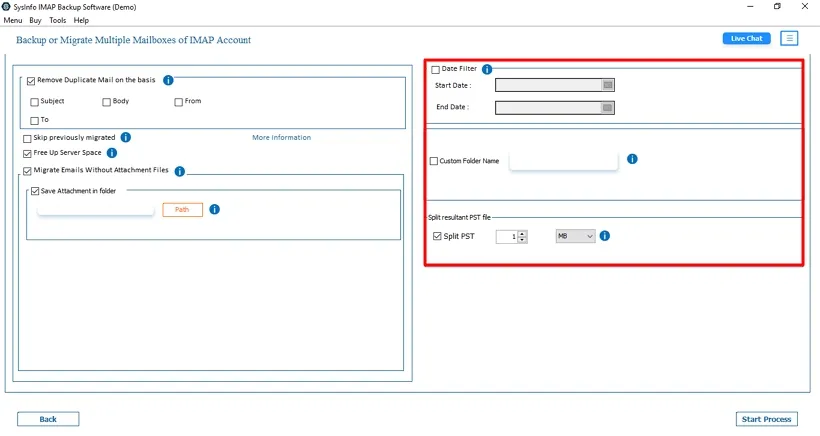Screen dimensions: 820x436
Task: Open Start Date calendar picker icon
Action: pyautogui.click(x=607, y=85)
